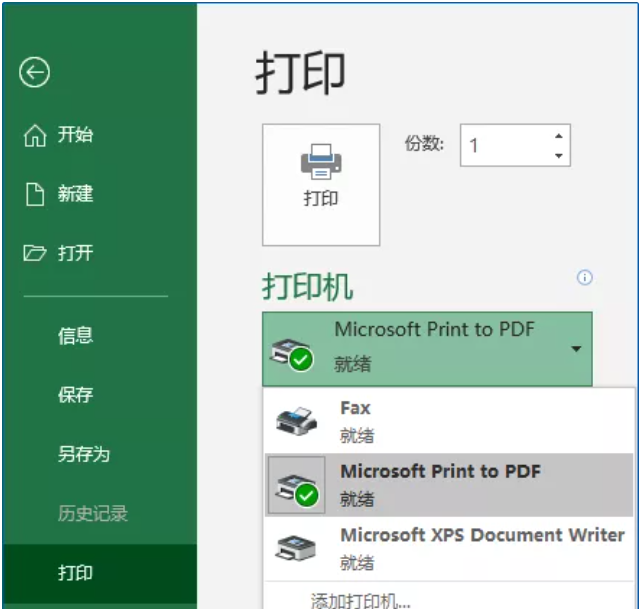Select Fax from the printer list
The width and height of the screenshot is (642, 609).
(449, 421)
